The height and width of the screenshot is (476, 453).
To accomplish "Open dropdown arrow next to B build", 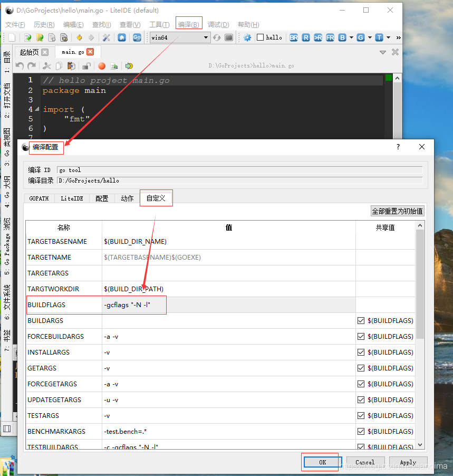I will [351, 37].
